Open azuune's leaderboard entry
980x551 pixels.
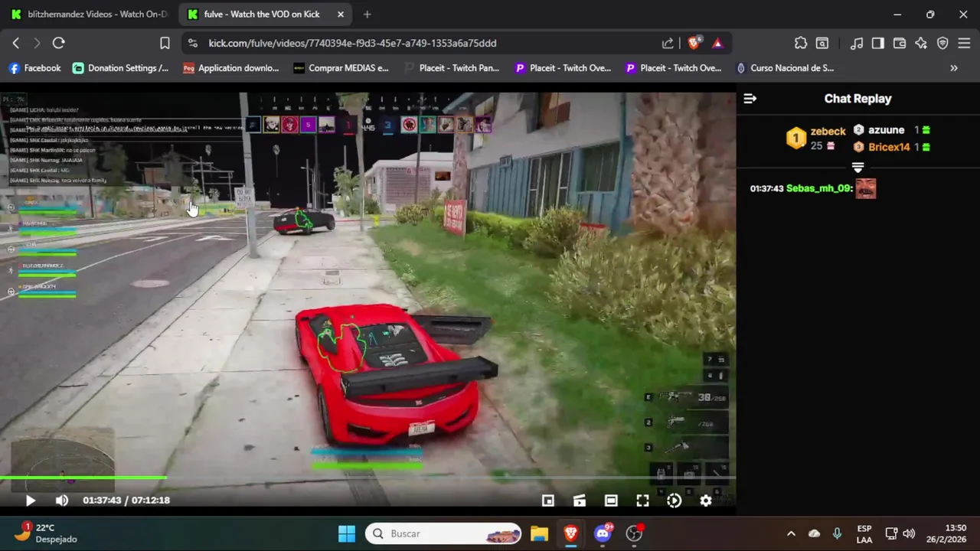pyautogui.click(x=887, y=130)
